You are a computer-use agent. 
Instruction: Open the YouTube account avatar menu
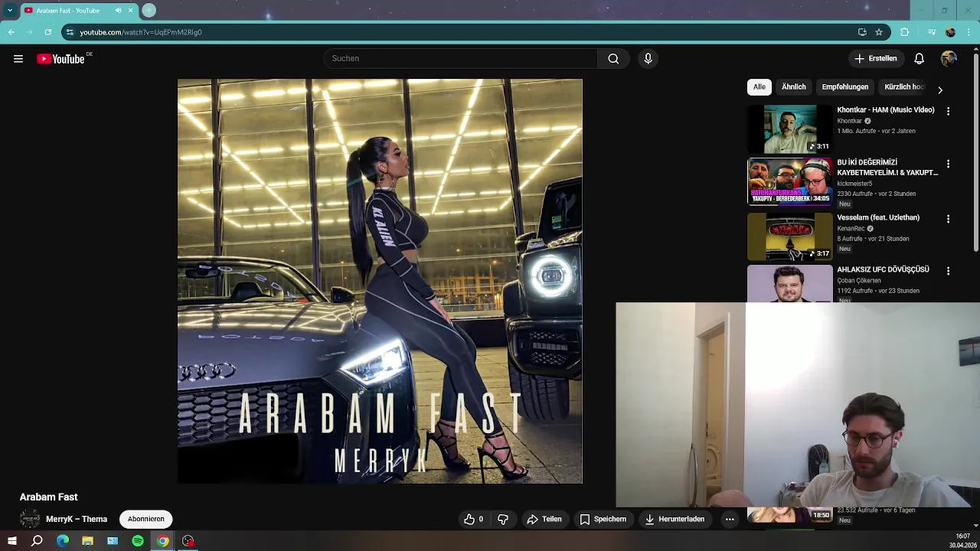(949, 59)
